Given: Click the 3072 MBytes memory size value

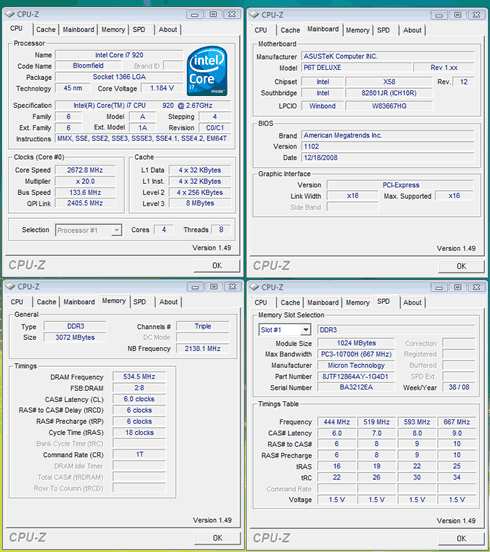Looking at the screenshot, I should pos(75,338).
